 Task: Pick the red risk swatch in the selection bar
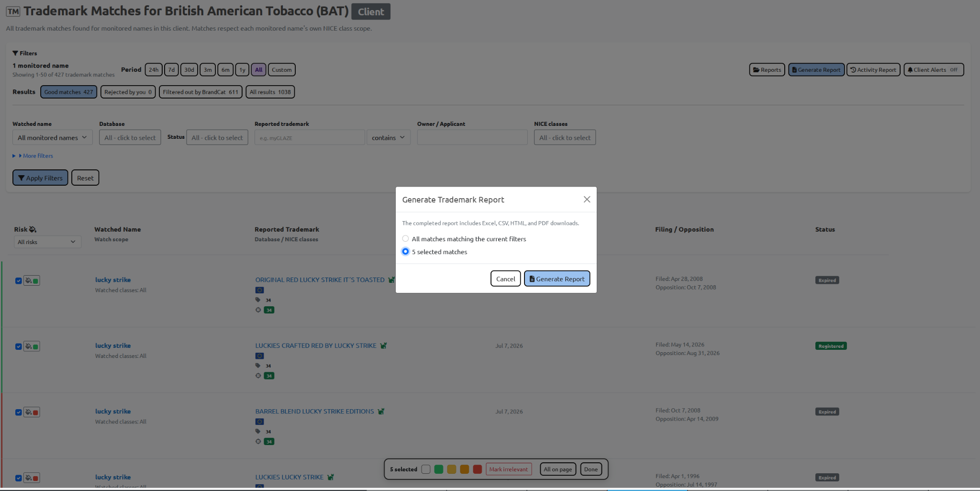coord(477,469)
